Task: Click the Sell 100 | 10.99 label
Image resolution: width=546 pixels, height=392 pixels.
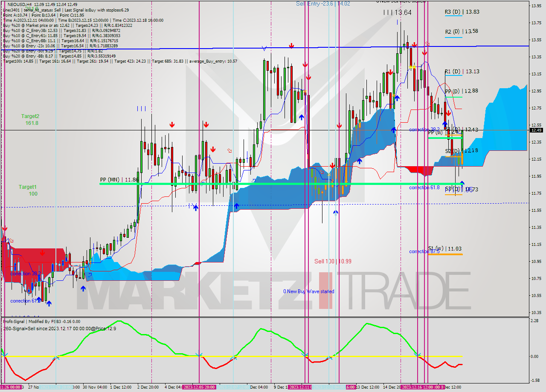Action: point(333,261)
